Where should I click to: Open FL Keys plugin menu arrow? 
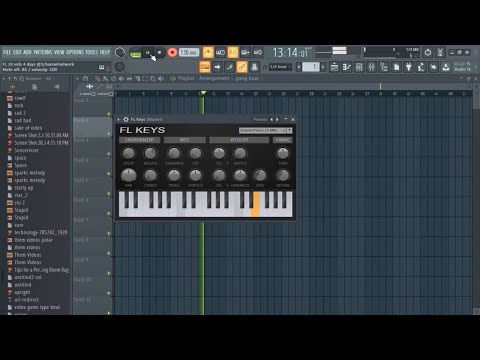click(119, 119)
